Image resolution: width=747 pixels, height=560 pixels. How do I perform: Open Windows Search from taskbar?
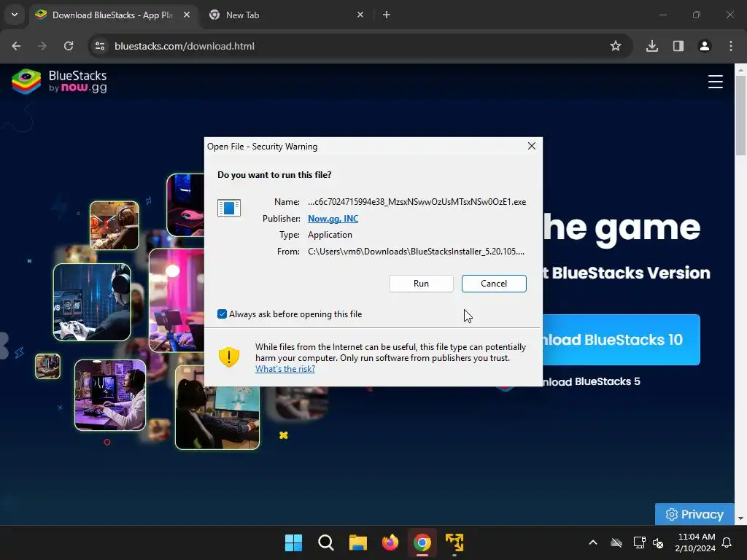pyautogui.click(x=326, y=542)
